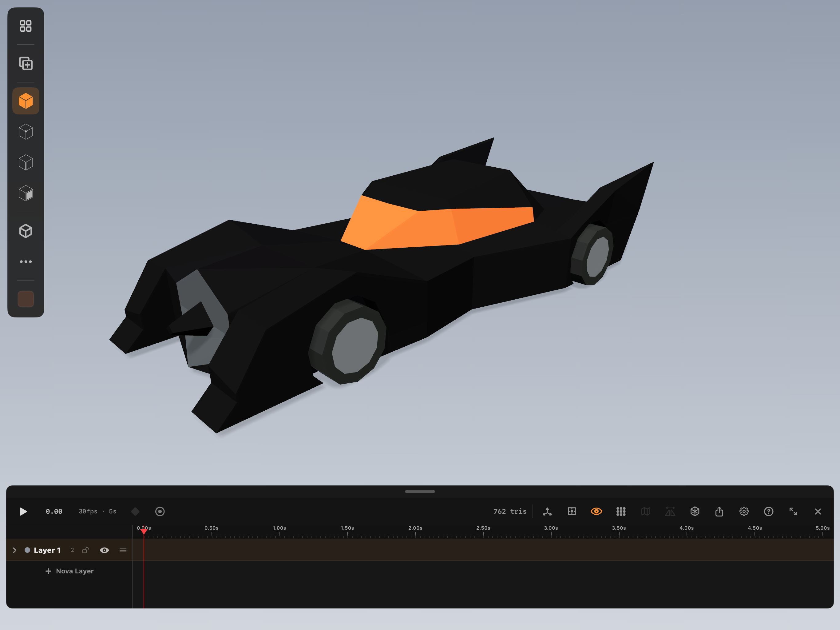The width and height of the screenshot is (840, 630).
Task: Click the 1.00s mark on timeline ruler
Action: pos(279,528)
